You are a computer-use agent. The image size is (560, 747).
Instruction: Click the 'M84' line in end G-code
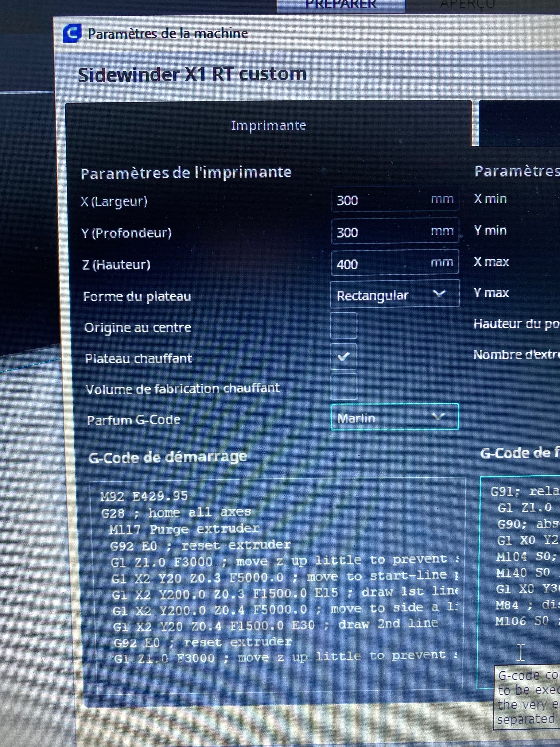[527, 605]
